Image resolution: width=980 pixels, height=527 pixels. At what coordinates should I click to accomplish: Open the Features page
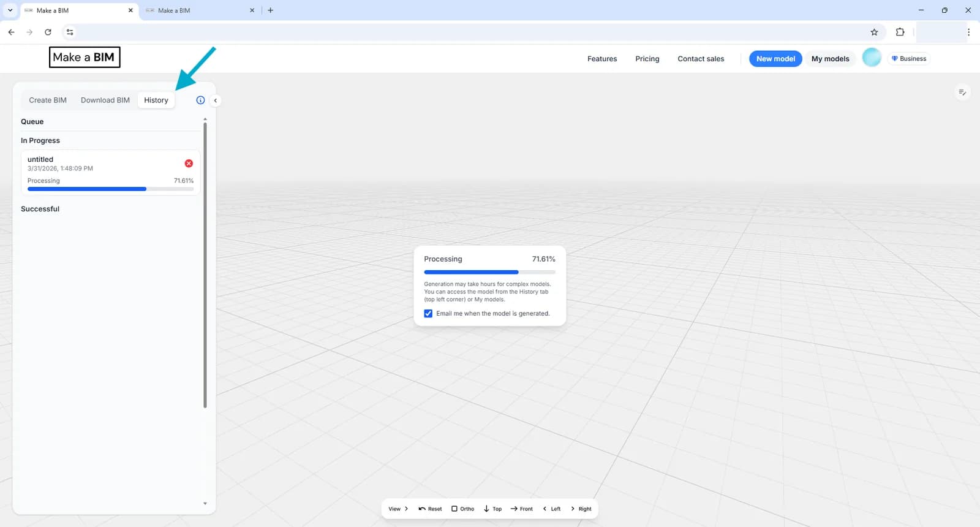tap(602, 59)
